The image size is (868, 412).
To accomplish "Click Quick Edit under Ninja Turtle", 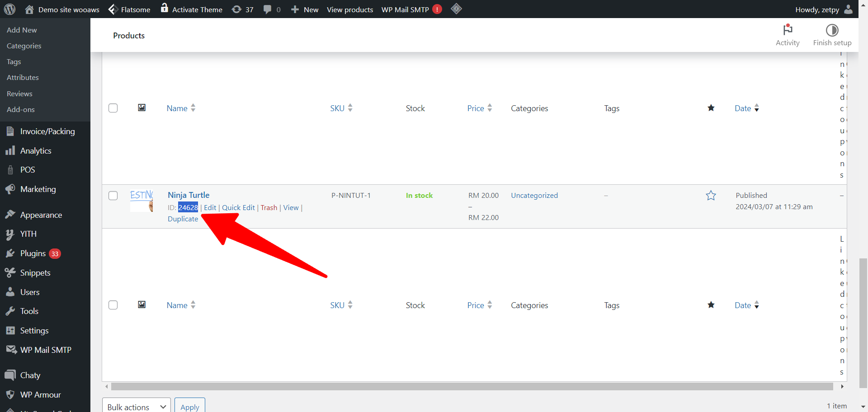I will [238, 207].
